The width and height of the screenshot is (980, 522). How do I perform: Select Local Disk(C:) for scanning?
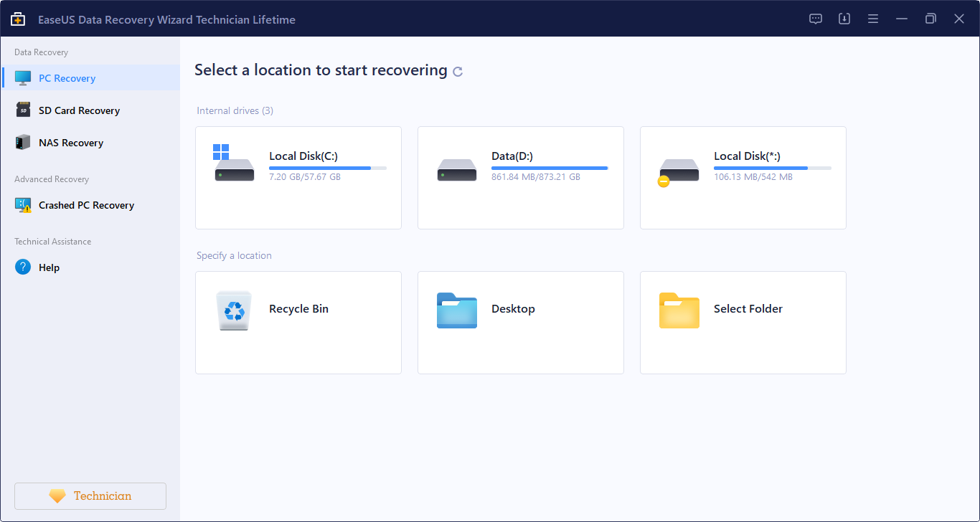point(298,177)
